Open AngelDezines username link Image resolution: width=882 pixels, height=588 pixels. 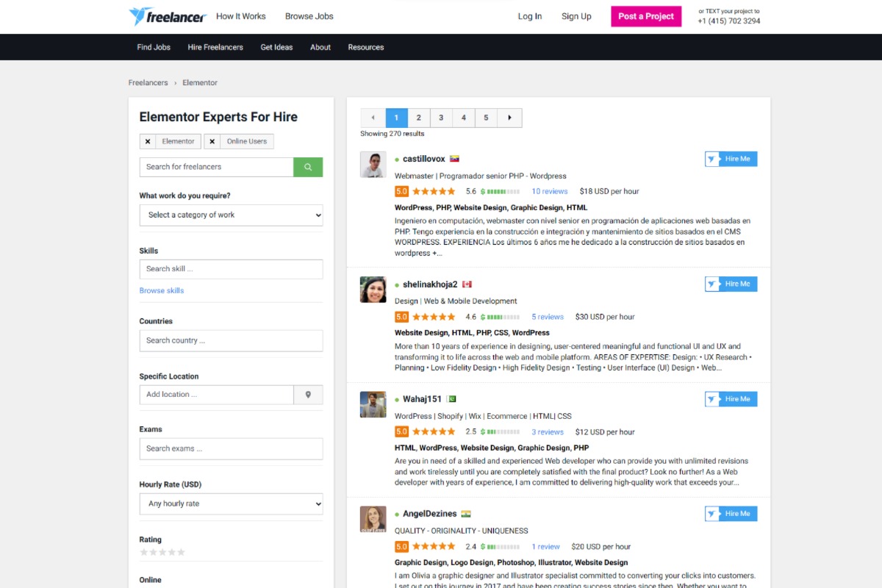[430, 514]
